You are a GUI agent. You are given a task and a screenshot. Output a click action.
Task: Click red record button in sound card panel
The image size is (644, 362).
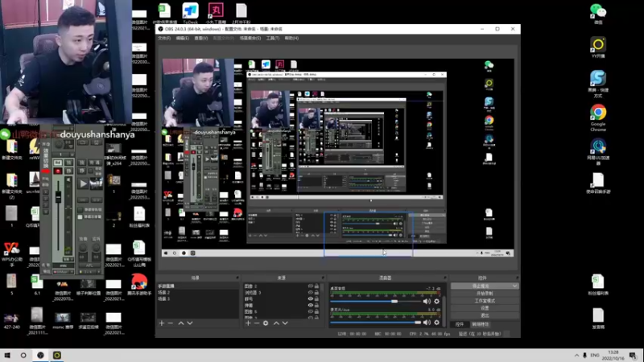click(x=58, y=171)
